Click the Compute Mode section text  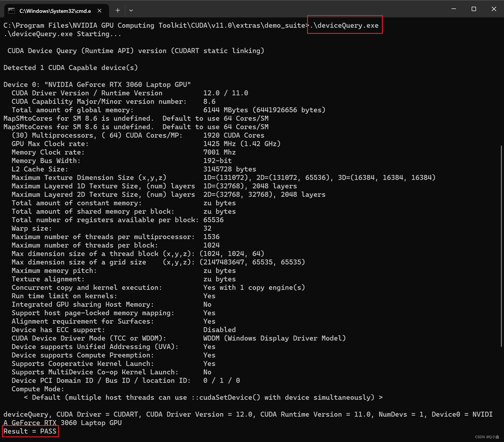point(37,389)
